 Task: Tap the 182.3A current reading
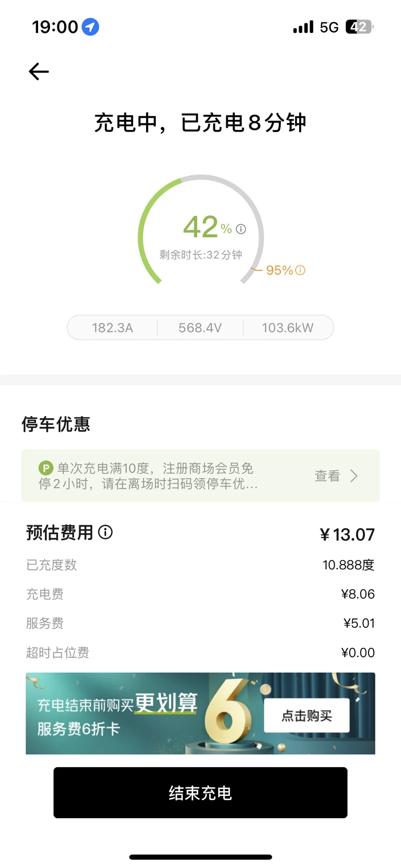pos(113,328)
